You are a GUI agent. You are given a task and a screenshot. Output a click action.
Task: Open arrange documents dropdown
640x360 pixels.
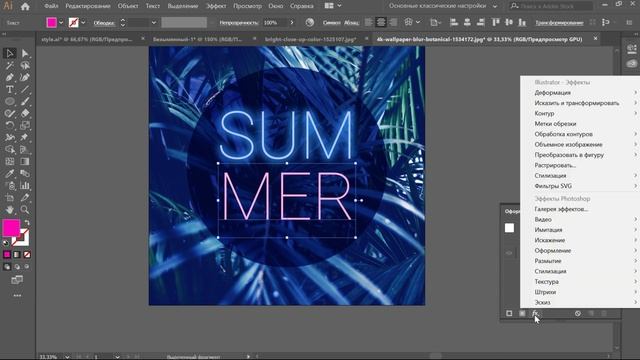[x=339, y=6]
